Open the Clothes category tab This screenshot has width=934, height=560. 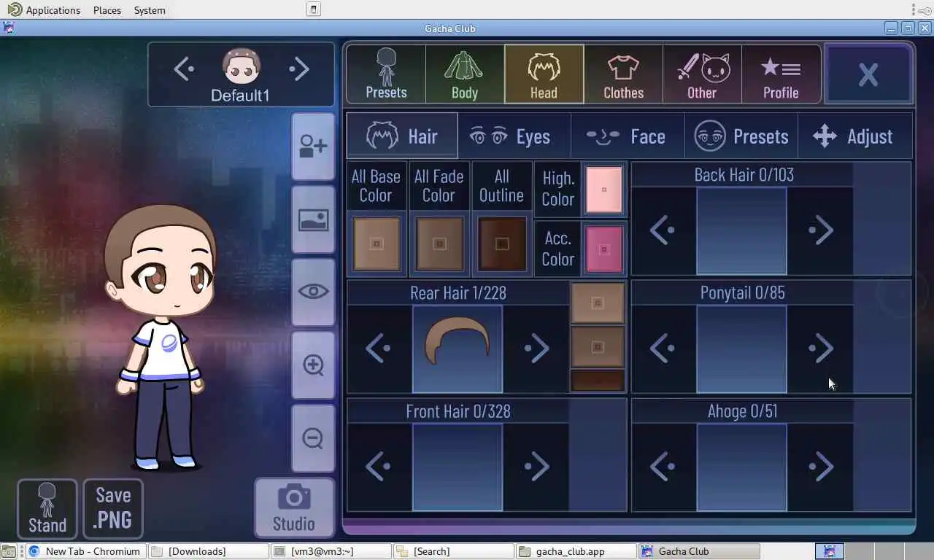[623, 74]
